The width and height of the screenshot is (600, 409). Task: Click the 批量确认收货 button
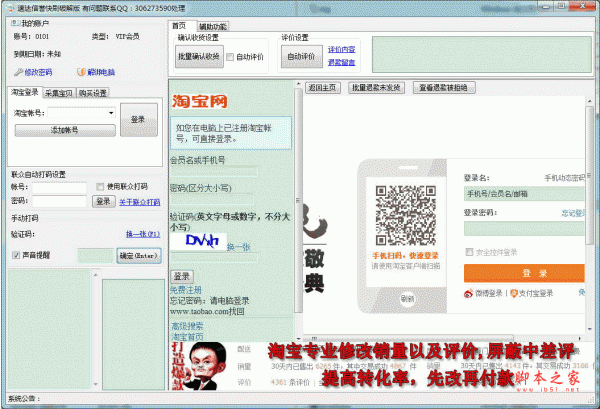point(199,57)
